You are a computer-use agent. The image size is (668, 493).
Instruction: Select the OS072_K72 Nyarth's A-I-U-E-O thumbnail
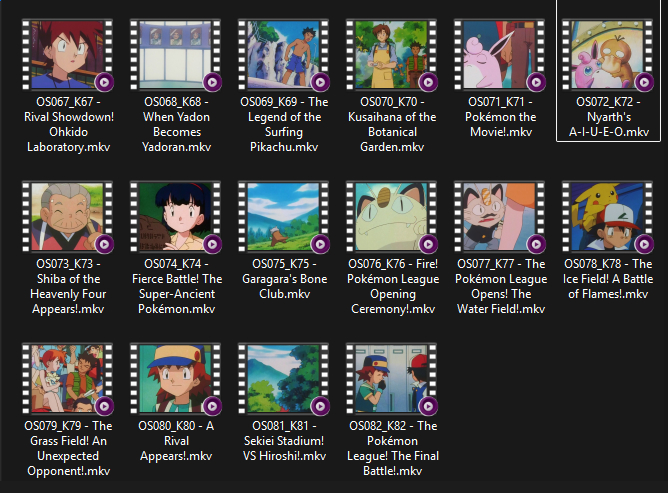click(x=608, y=55)
